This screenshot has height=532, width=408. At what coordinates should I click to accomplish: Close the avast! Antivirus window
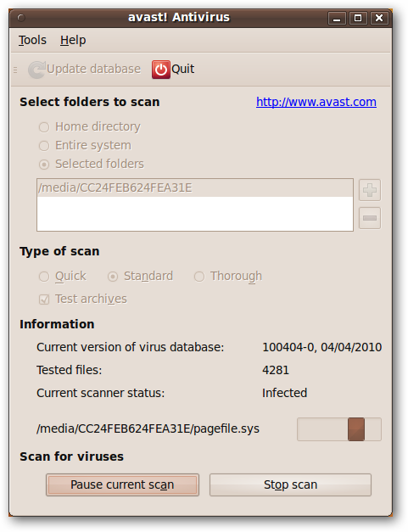(379, 19)
